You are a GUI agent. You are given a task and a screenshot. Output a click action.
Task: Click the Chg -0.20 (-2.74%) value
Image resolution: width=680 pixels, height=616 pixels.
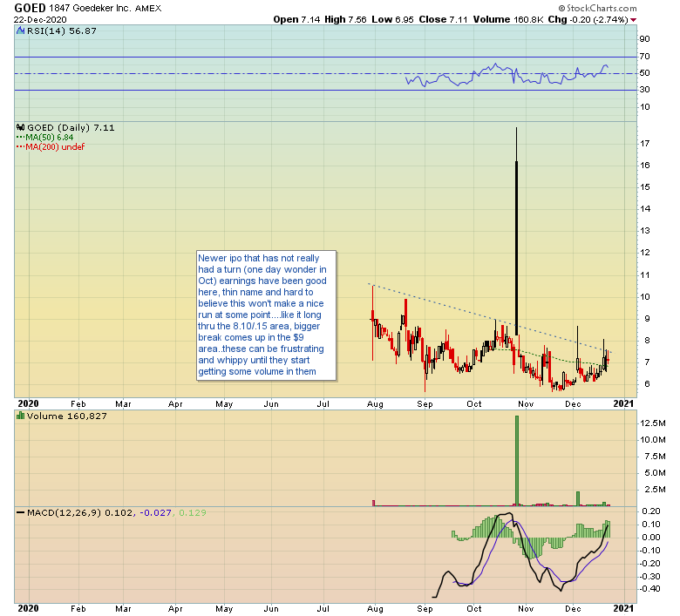[x=588, y=19]
